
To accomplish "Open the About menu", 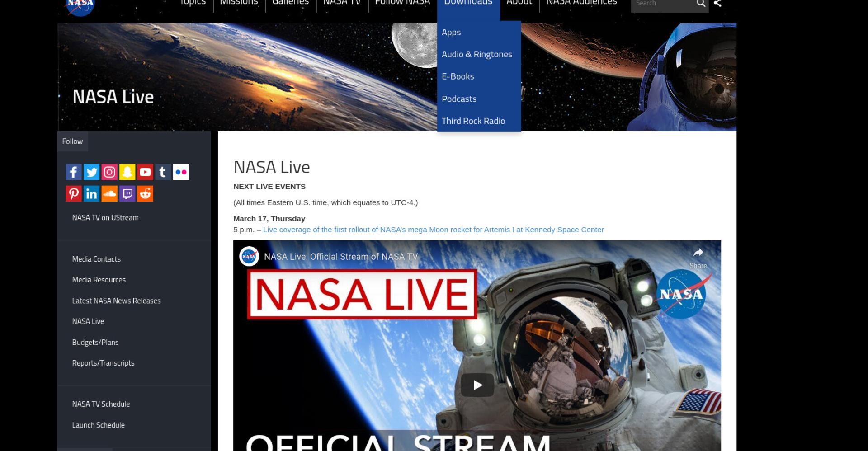I will click(x=519, y=3).
